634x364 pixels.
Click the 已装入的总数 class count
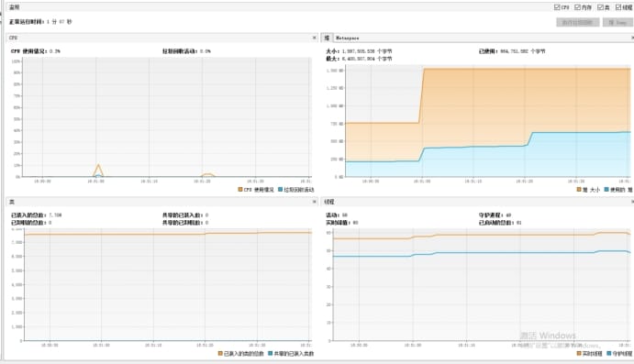coord(37,215)
